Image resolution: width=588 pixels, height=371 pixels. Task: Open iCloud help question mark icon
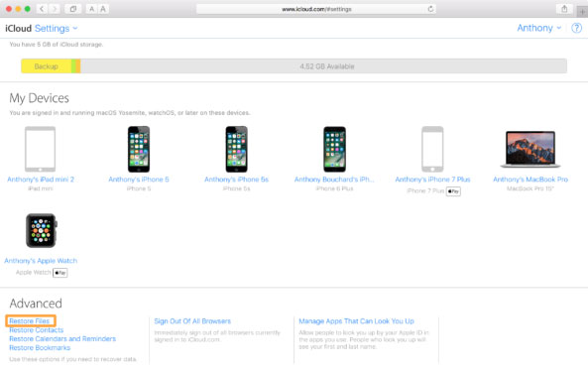(576, 28)
